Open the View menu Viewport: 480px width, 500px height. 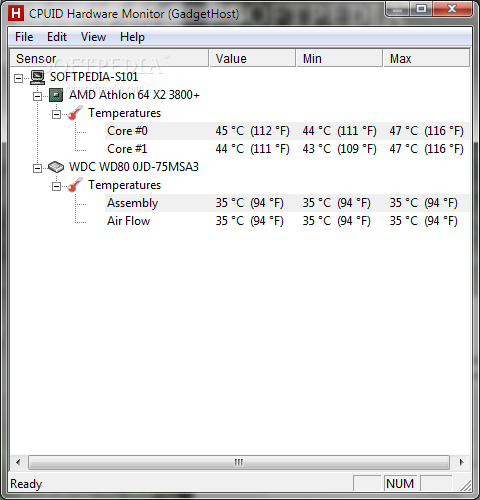coord(93,37)
